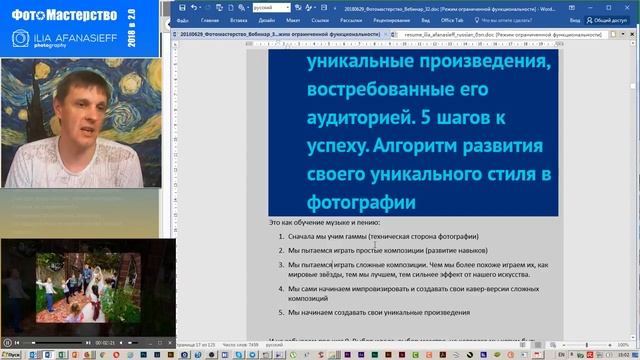This screenshot has width=640, height=360.
Task: Undo the last action in Word
Action: click(194, 8)
